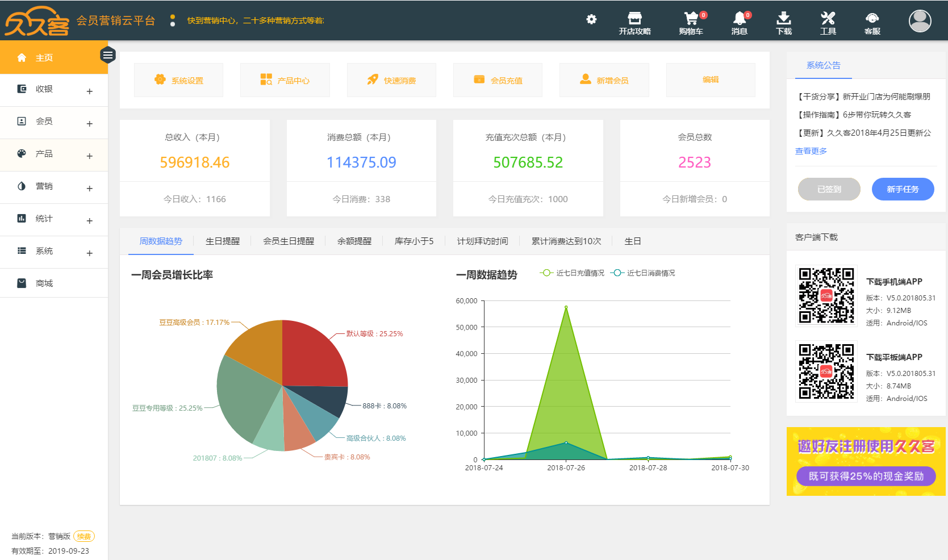Toggle 近七日消费情况 legend series
This screenshot has width=948, height=560.
click(643, 273)
